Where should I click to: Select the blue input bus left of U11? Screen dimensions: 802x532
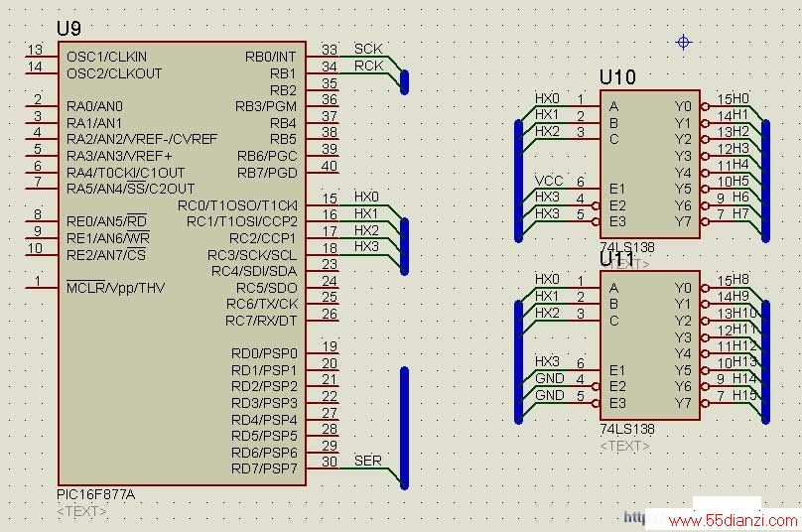(x=519, y=362)
